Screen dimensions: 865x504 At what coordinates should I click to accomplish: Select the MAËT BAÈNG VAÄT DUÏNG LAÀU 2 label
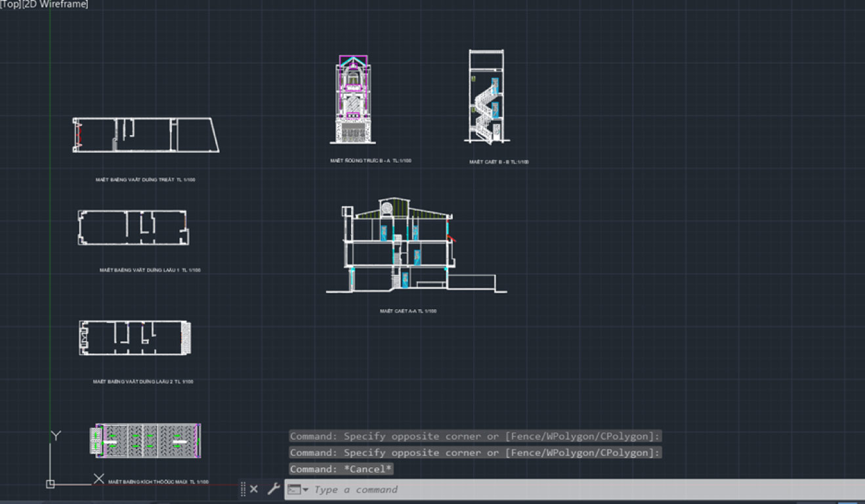pyautogui.click(x=143, y=381)
